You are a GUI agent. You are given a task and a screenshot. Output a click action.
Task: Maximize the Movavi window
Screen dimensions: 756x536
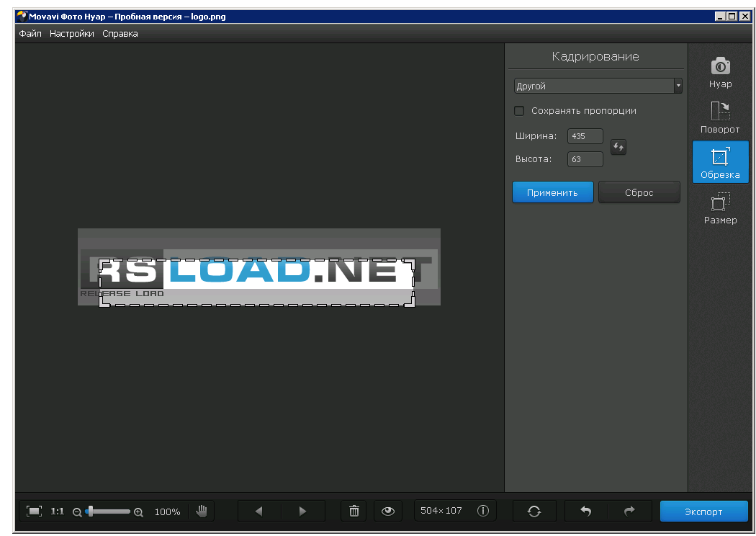(732, 17)
